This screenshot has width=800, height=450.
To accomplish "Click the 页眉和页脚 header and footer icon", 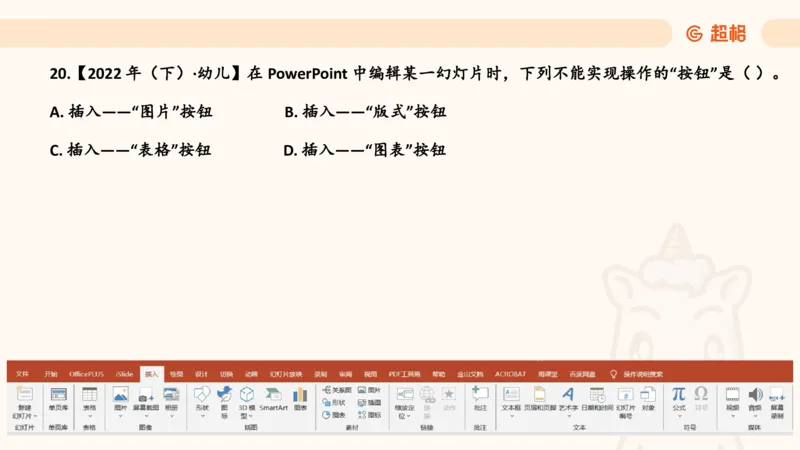I will [540, 394].
